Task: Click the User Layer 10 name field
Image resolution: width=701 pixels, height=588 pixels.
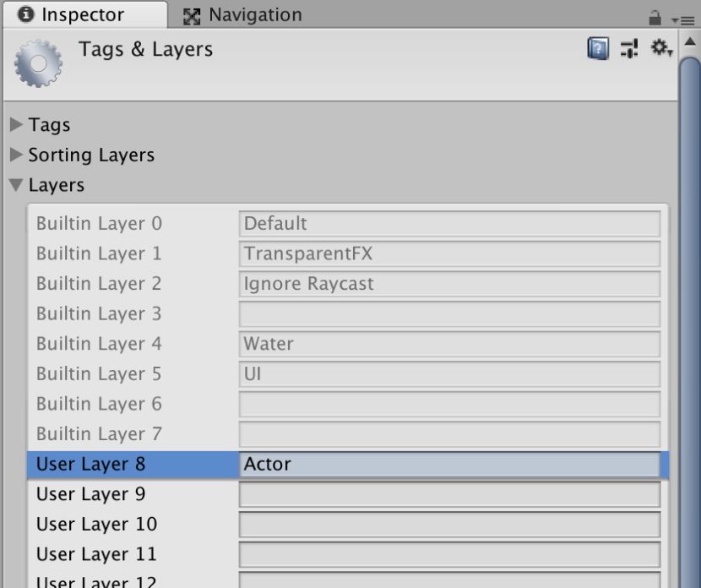Action: (449, 525)
